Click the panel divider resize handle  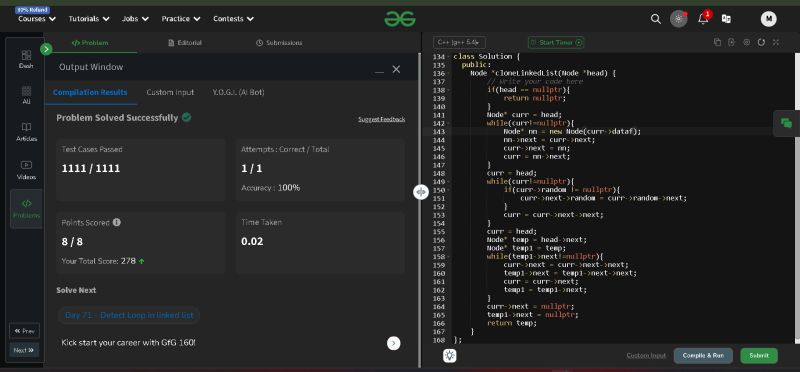[420, 192]
